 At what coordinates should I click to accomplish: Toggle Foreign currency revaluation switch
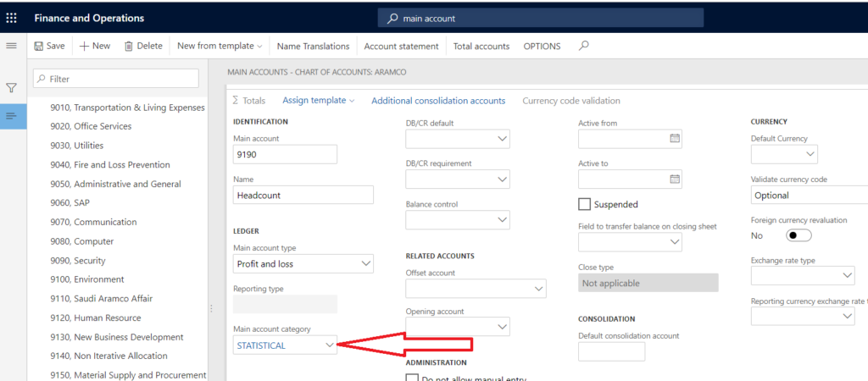tap(798, 235)
